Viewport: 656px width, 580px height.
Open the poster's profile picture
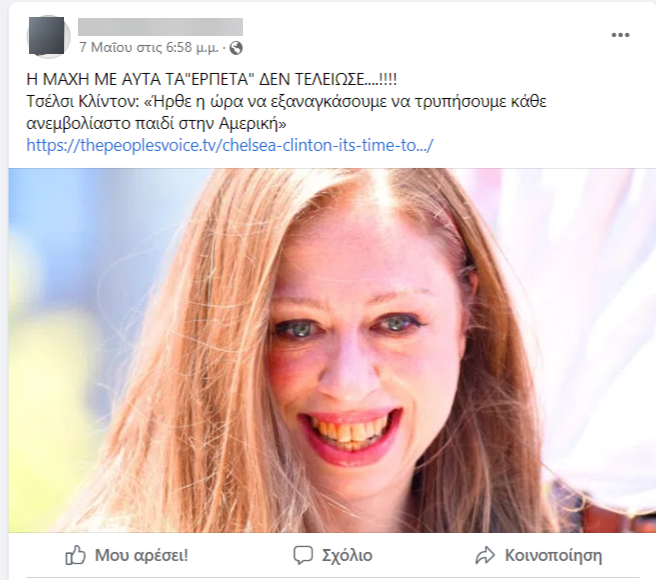(46, 36)
